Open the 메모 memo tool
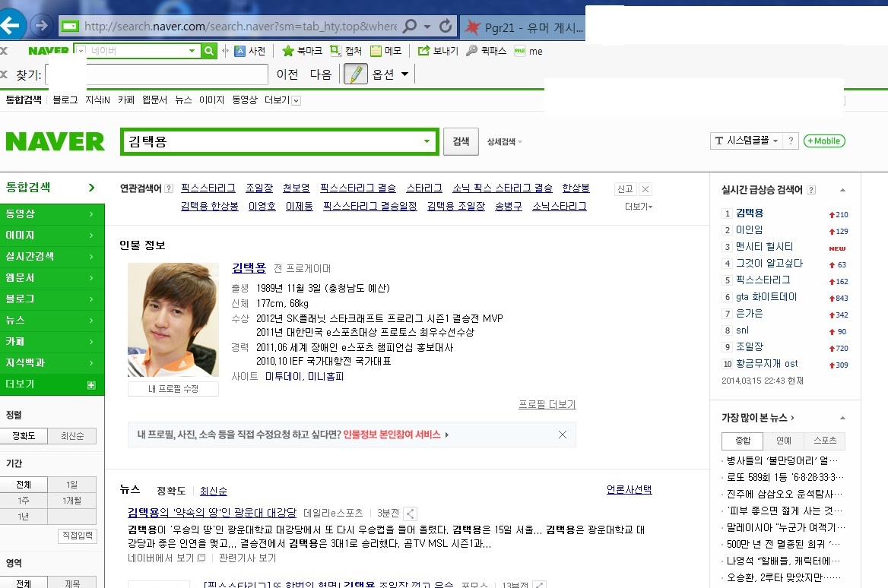This screenshot has width=888, height=588. pyautogui.click(x=385, y=51)
